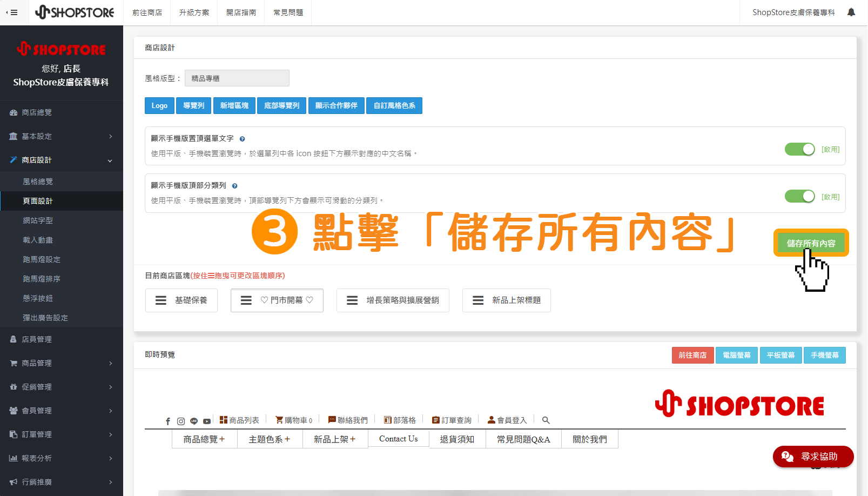
Task: Open 會員登入 in preview toolbar
Action: click(x=507, y=420)
